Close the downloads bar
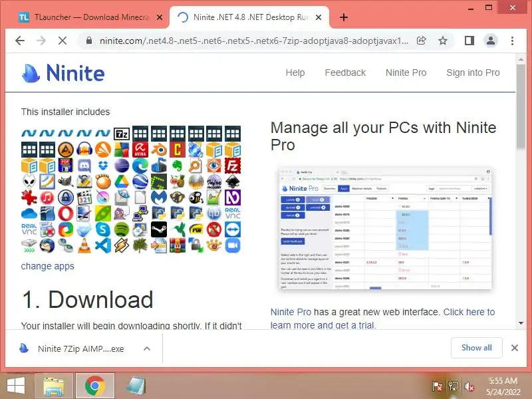 click(x=515, y=348)
